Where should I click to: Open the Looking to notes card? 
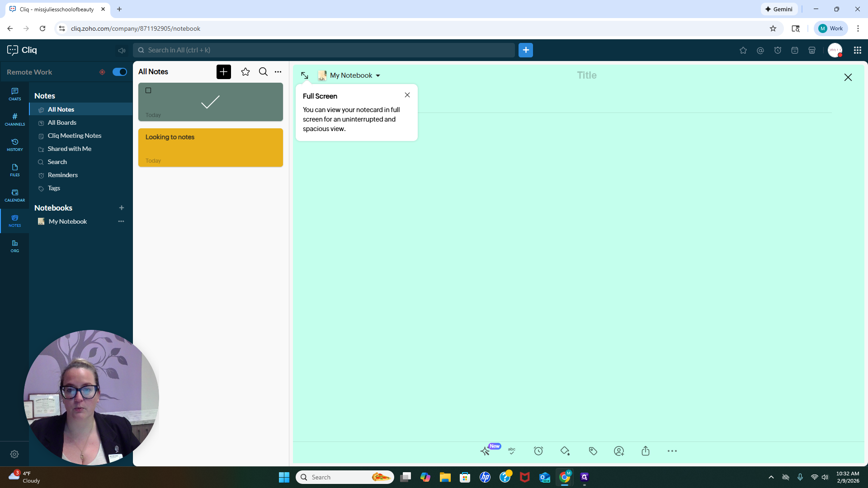tap(211, 148)
